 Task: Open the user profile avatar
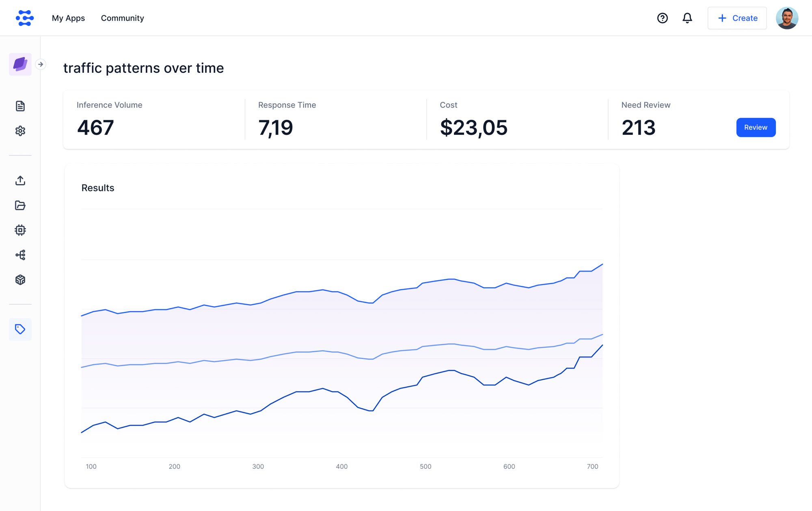(x=786, y=18)
